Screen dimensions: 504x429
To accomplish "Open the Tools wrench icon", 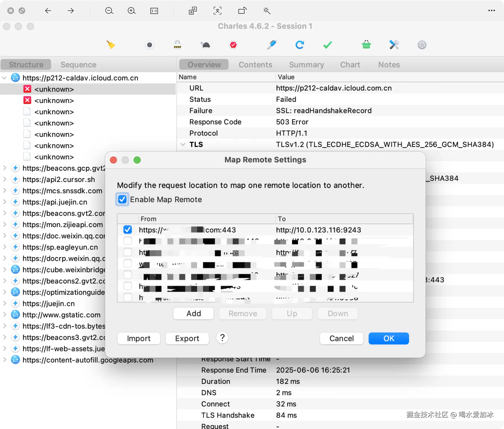I will point(394,45).
